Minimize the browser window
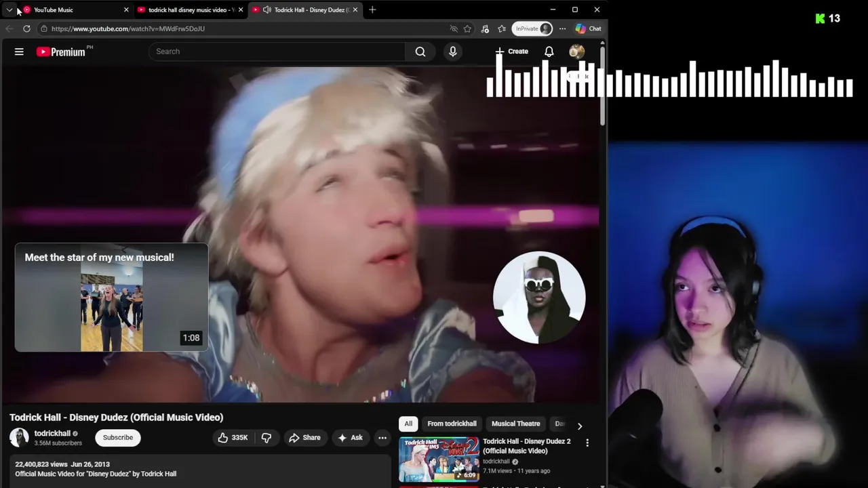The height and width of the screenshot is (488, 868). coord(553,9)
